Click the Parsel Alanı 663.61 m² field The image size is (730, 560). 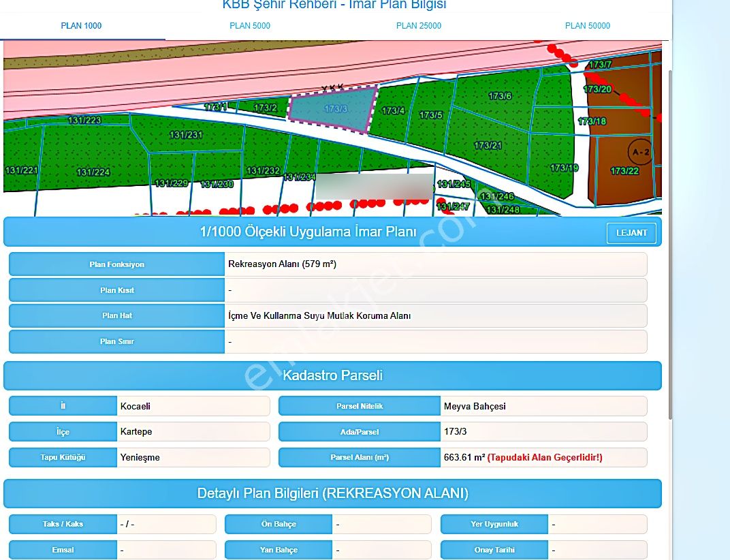(x=543, y=458)
